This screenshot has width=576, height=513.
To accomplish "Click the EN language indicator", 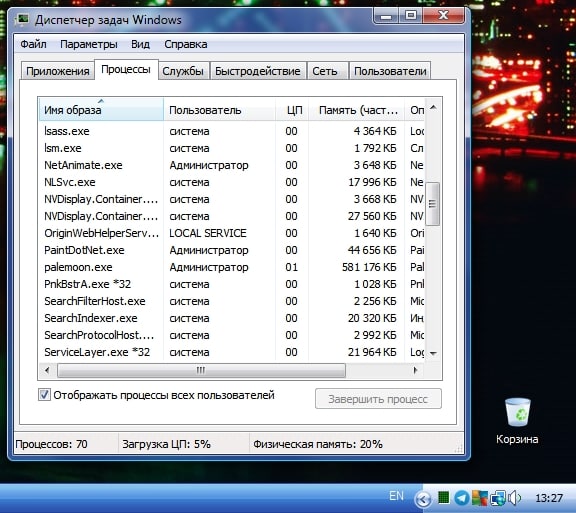I will tap(396, 496).
